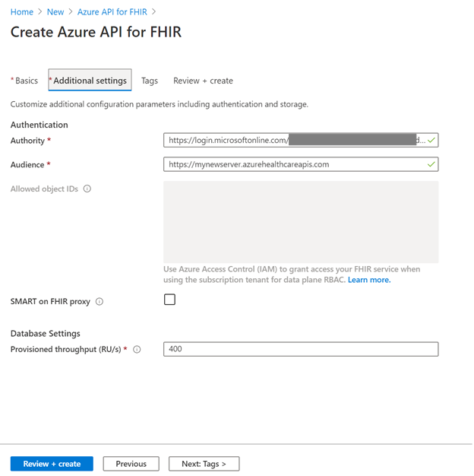
Task: Open the Learn more link
Action: click(x=369, y=280)
